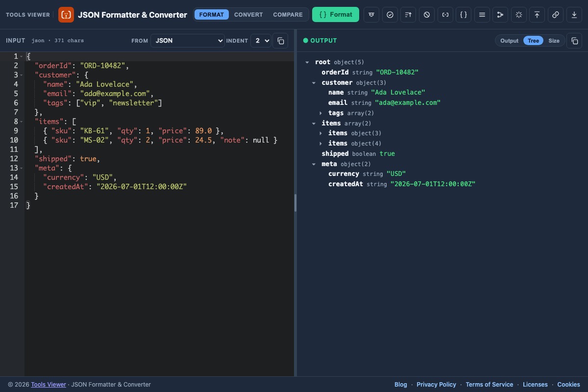Open the Privacy Policy link
The width and height of the screenshot is (588, 392).
[x=436, y=385]
